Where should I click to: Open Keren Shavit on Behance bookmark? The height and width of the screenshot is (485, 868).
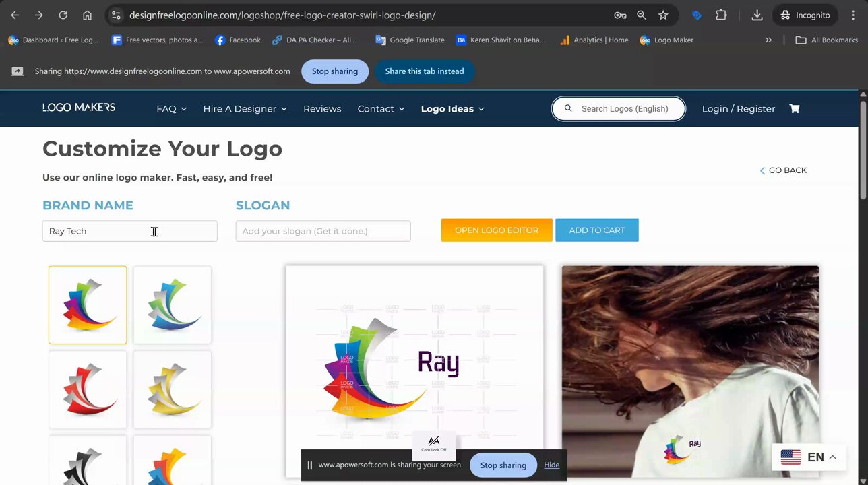click(501, 40)
